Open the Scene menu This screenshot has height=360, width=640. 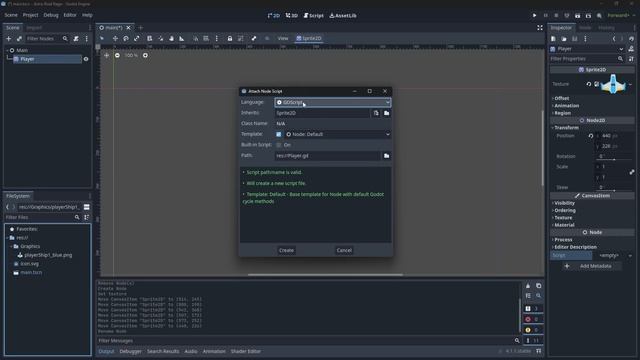tap(11, 15)
